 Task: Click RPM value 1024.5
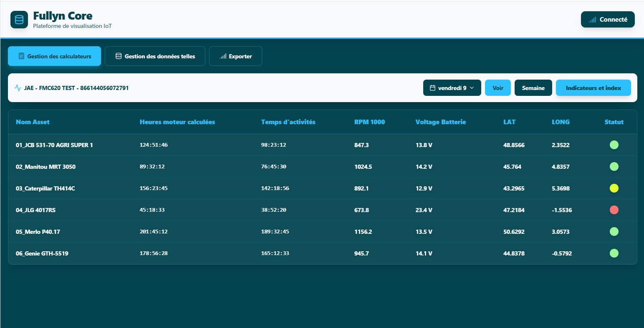363,167
